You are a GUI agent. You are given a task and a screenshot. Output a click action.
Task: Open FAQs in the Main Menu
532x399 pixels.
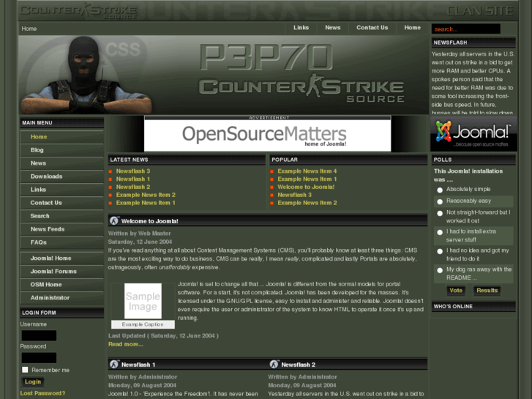(61, 242)
